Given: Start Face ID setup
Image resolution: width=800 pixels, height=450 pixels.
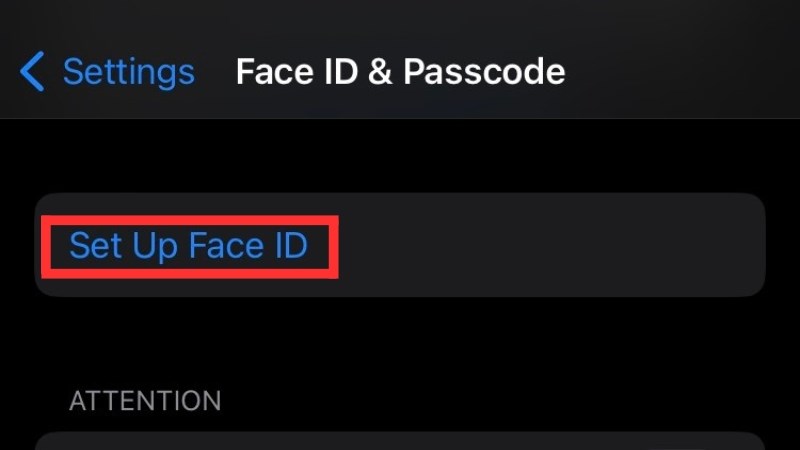Looking at the screenshot, I should 188,245.
